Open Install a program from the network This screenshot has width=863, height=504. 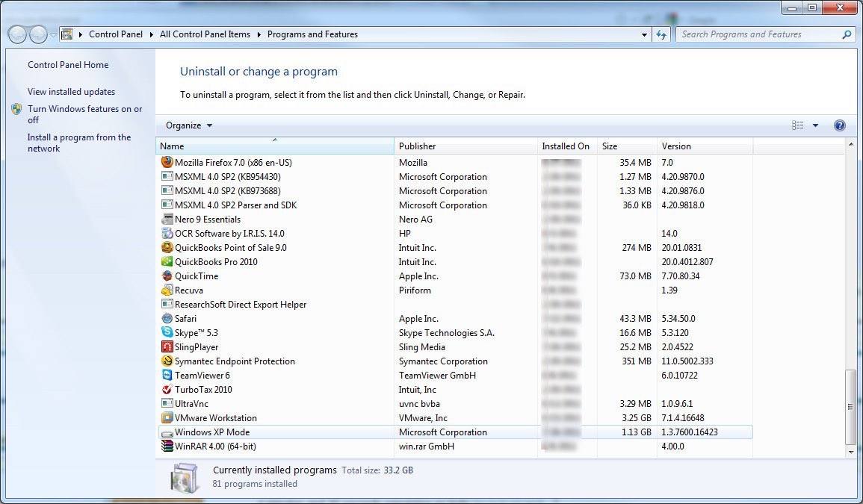(x=79, y=143)
